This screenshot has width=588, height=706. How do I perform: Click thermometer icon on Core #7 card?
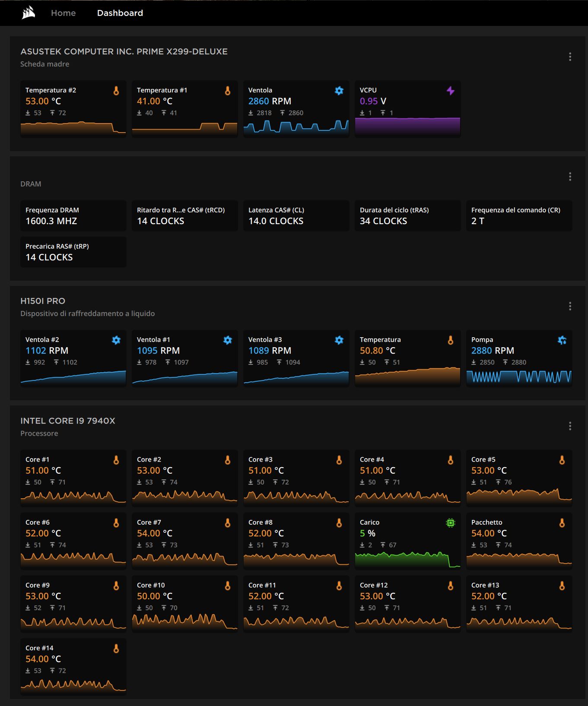coord(227,523)
